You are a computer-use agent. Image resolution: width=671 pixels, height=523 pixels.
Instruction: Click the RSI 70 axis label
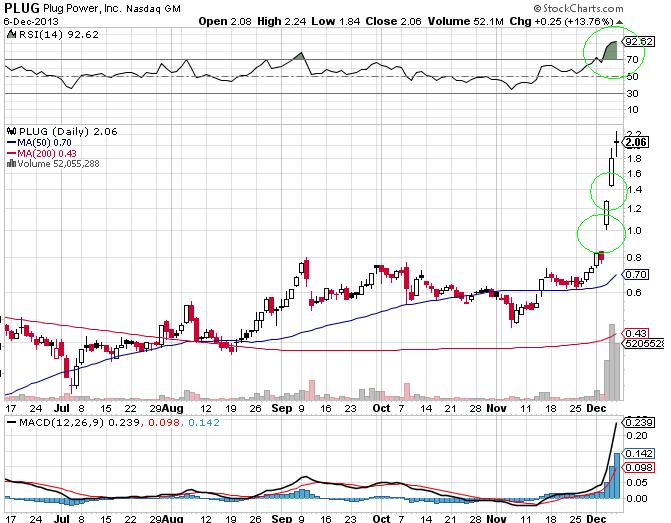point(632,59)
